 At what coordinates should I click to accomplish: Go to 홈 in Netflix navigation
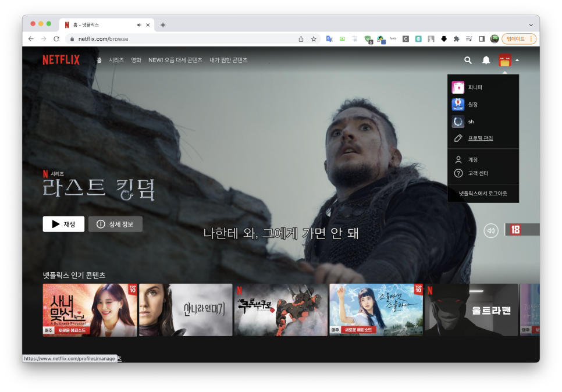pyautogui.click(x=99, y=60)
